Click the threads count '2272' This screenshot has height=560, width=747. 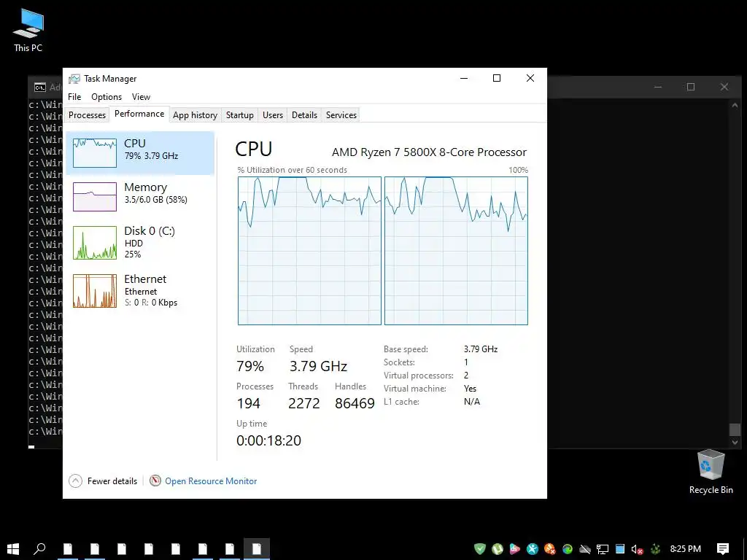coord(304,403)
